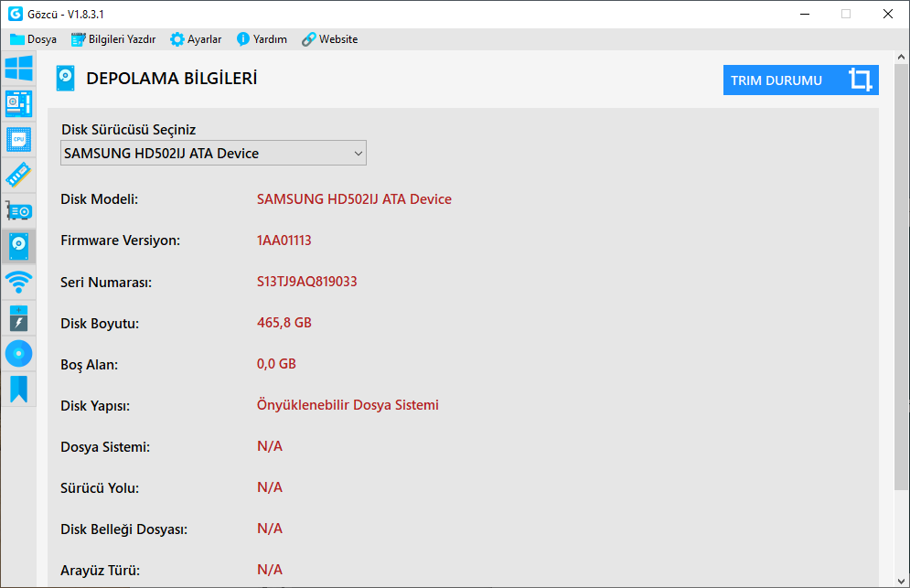Open the Website menu item
Screen dimensions: 910x588
click(x=329, y=39)
